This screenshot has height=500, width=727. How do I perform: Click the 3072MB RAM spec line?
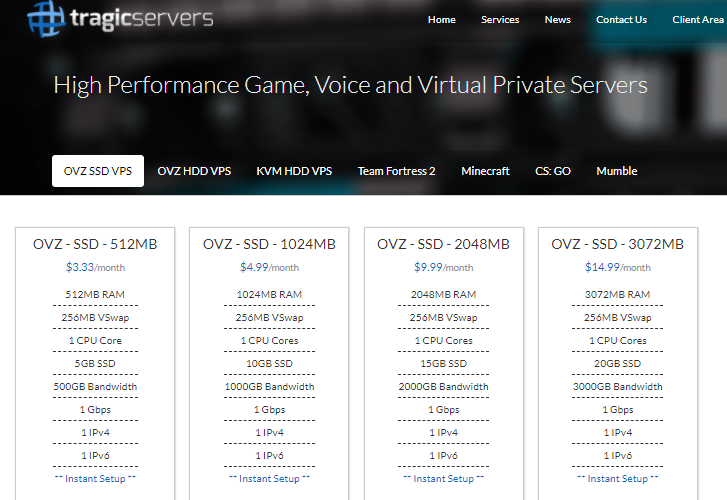coord(618,295)
